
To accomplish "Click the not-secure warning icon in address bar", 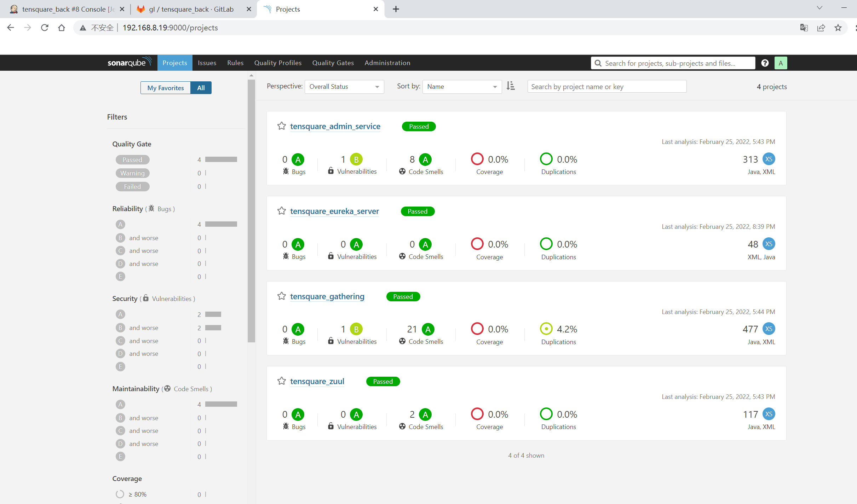I will coord(83,28).
